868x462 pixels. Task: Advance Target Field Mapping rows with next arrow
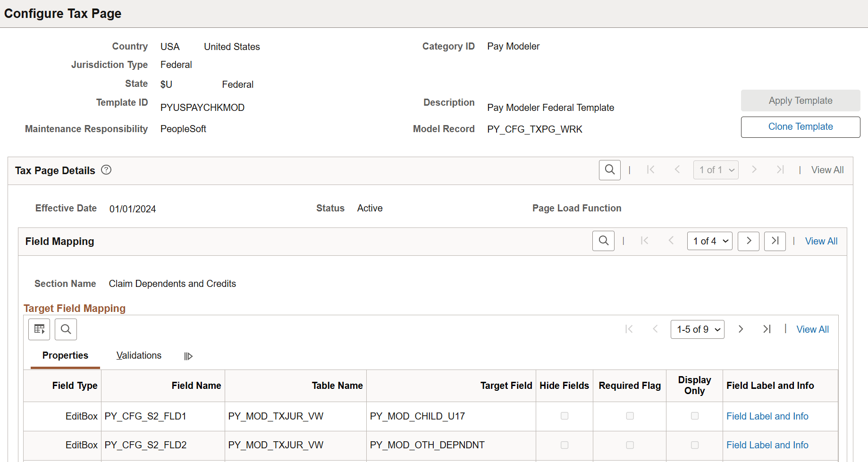741,329
